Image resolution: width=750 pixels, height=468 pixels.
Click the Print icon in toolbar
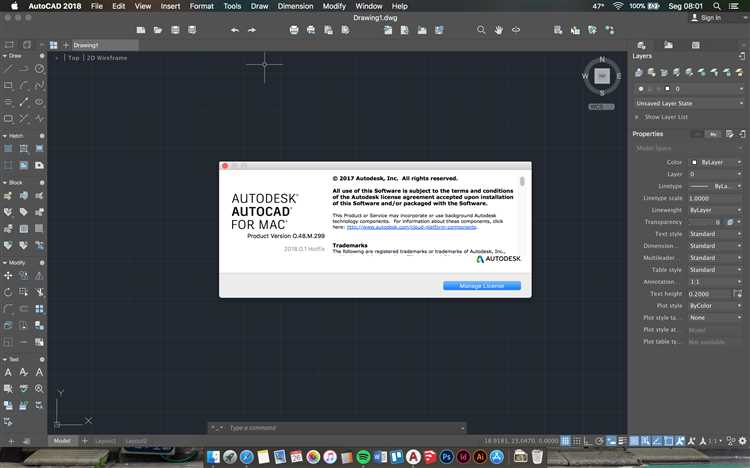294,30
